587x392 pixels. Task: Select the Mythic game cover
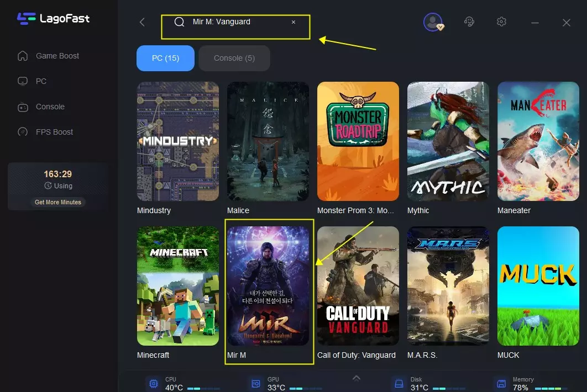448,141
